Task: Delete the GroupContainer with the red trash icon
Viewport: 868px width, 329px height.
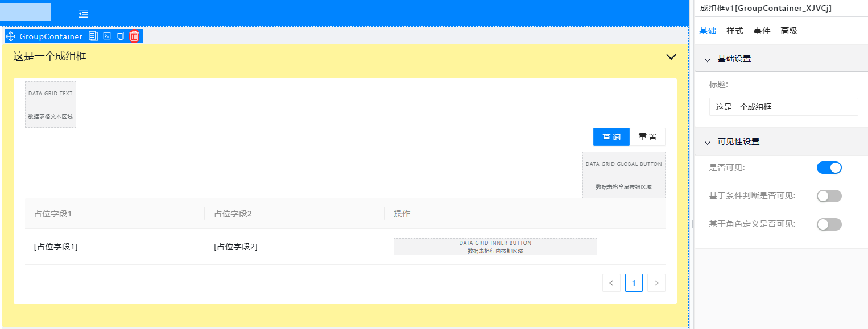Action: [134, 36]
